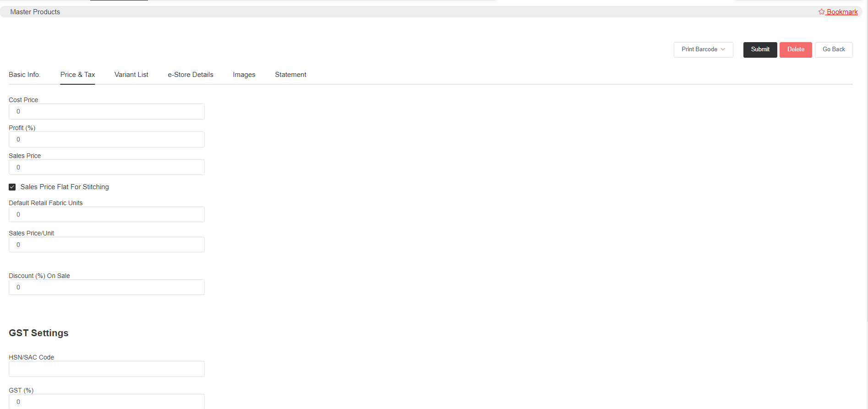This screenshot has width=868, height=409.
Task: Uncheck Sales Price Flat For Stitching
Action: click(12, 187)
